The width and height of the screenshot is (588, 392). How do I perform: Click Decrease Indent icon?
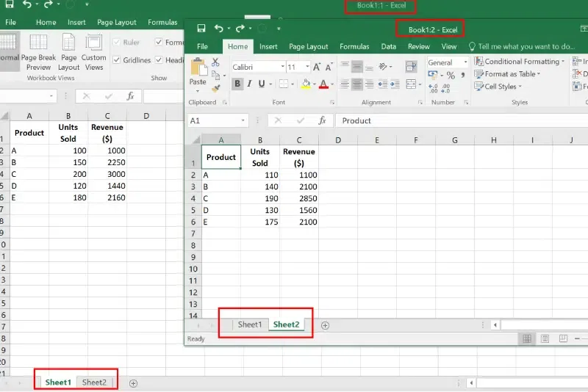382,84
